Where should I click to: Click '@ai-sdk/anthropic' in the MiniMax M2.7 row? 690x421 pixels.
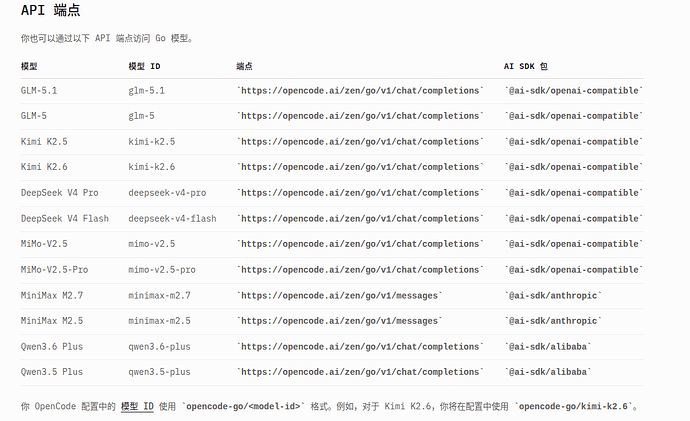(x=553, y=296)
